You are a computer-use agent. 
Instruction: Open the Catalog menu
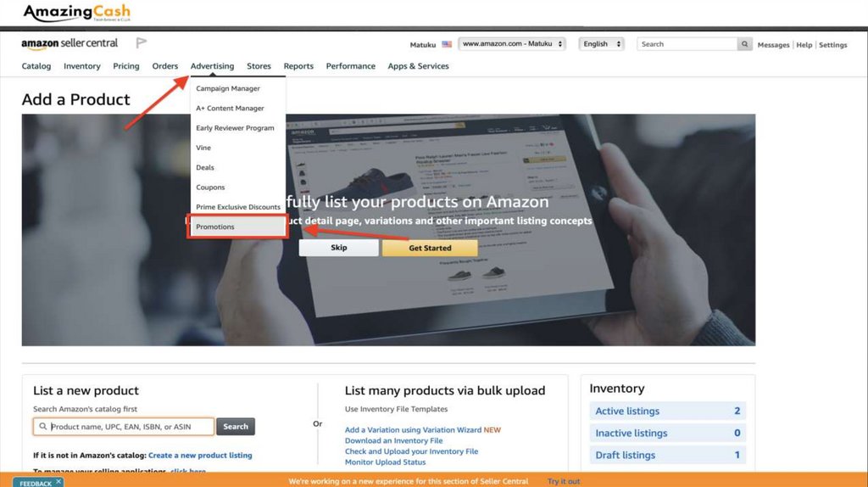point(36,66)
